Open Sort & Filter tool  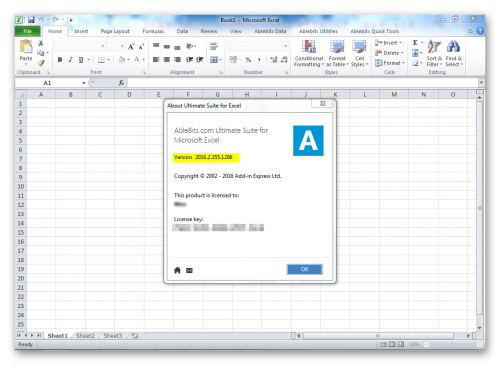(x=434, y=53)
